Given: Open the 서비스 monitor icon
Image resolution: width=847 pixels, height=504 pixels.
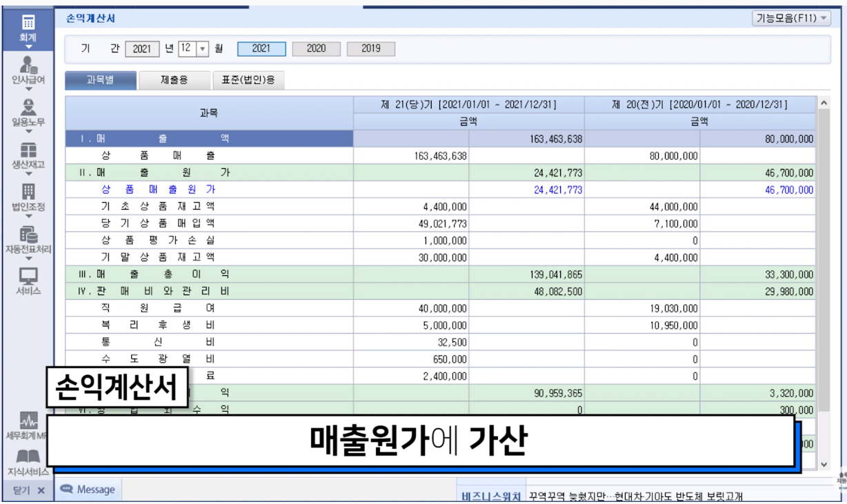Looking at the screenshot, I should click(28, 276).
